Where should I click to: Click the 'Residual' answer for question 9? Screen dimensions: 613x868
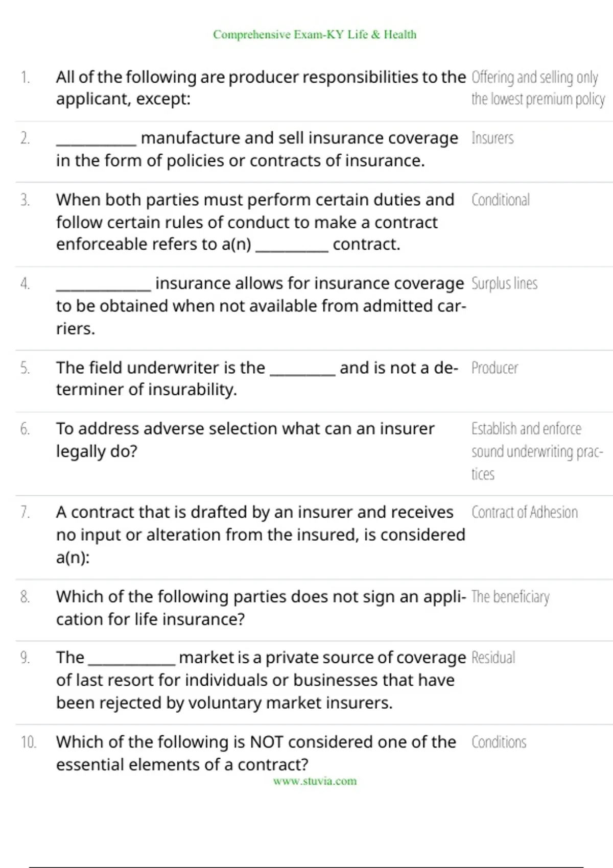[493, 658]
